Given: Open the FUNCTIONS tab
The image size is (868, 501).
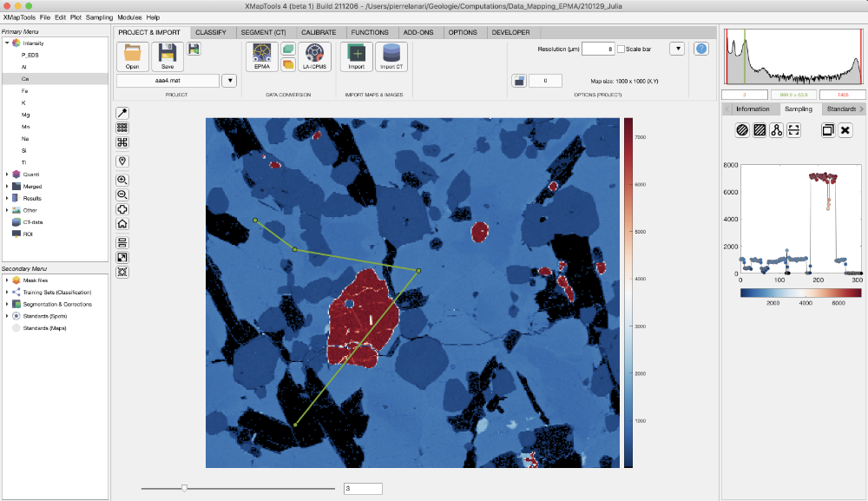Looking at the screenshot, I should coord(370,33).
